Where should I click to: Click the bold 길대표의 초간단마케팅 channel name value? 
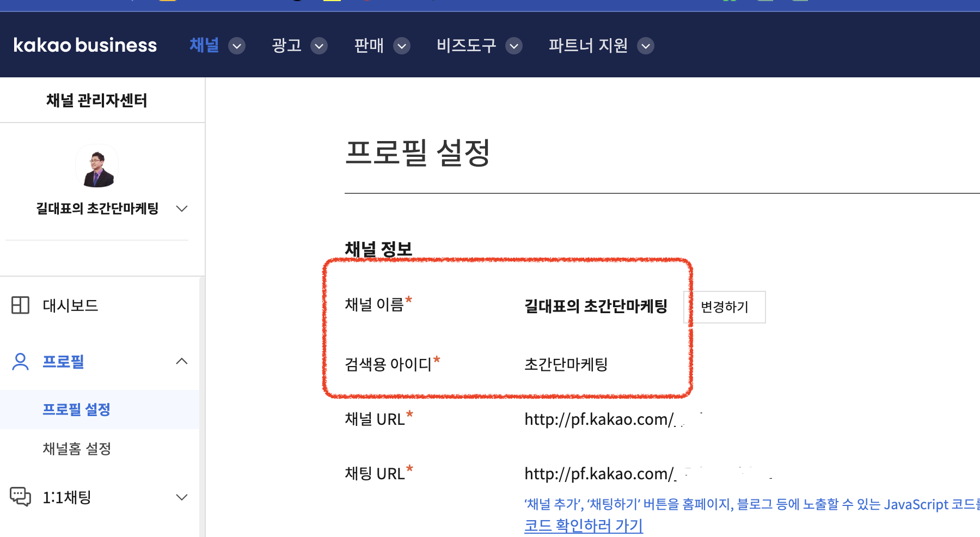596,306
